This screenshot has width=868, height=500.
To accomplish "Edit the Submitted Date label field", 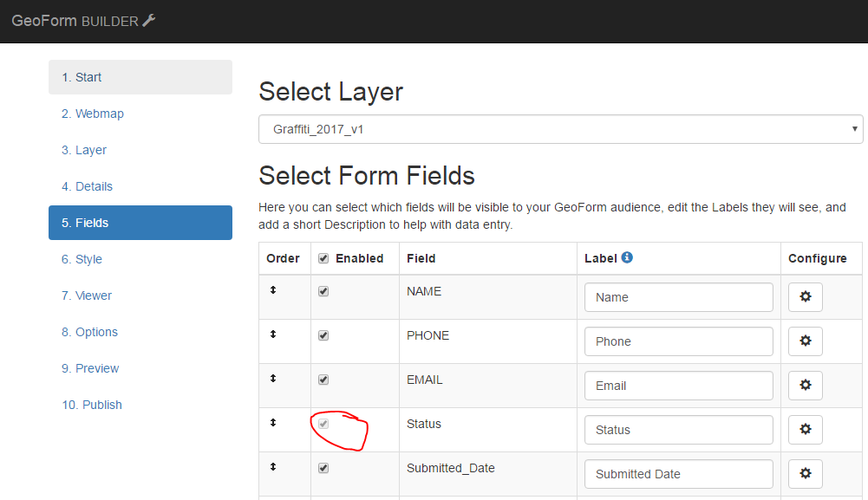I will (678, 474).
